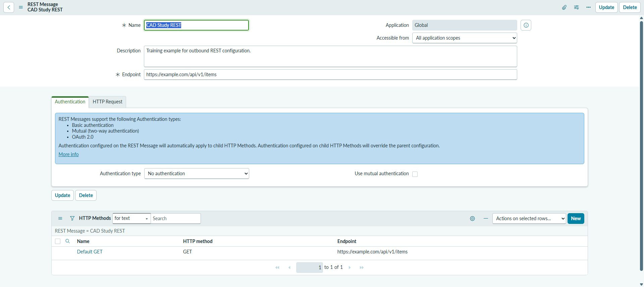Open the Default GET method record
644x287 pixels.
(x=90, y=252)
